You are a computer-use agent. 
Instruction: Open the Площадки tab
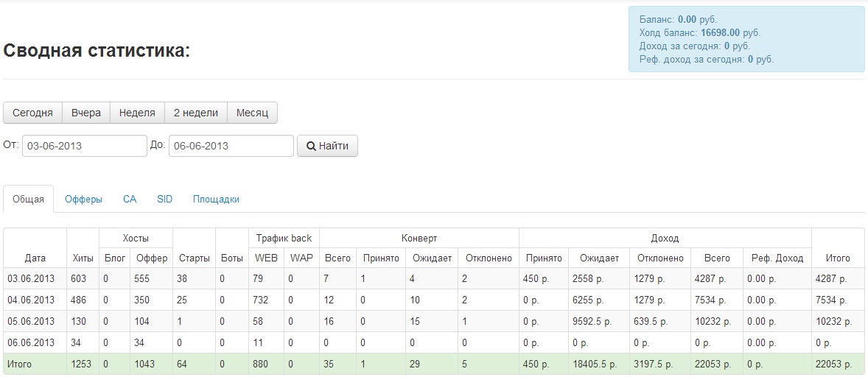216,200
